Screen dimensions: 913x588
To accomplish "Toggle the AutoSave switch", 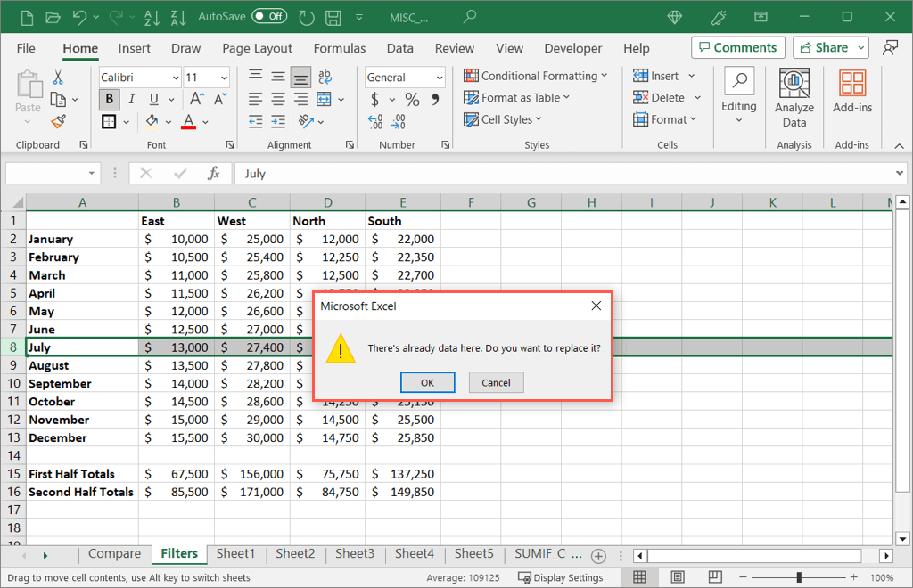I will pos(269,16).
